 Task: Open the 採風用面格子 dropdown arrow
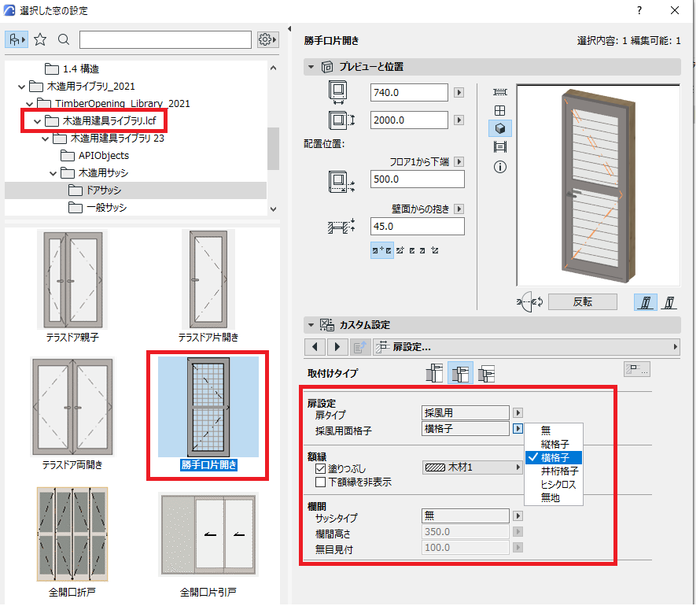pyautogui.click(x=518, y=429)
